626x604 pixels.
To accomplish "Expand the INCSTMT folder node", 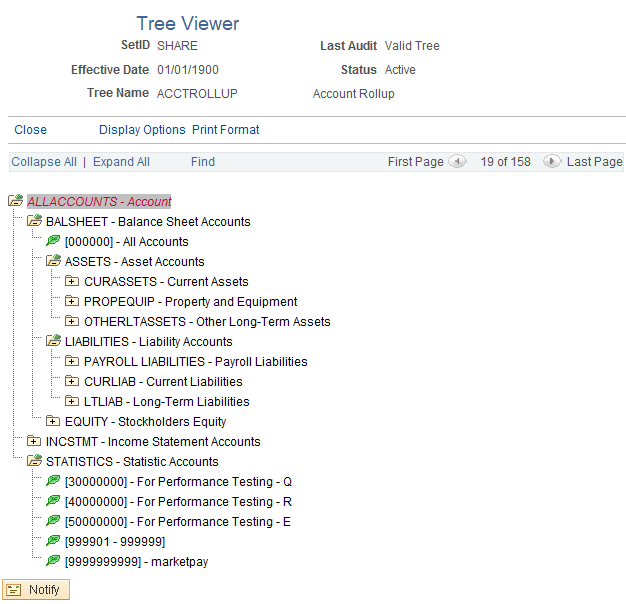I will click(34, 441).
